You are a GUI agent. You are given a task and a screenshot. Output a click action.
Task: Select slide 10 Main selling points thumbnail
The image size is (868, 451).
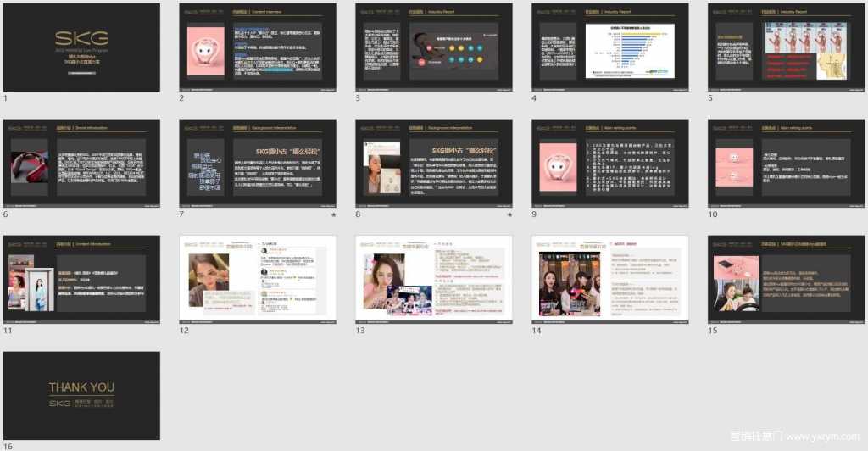(786, 163)
